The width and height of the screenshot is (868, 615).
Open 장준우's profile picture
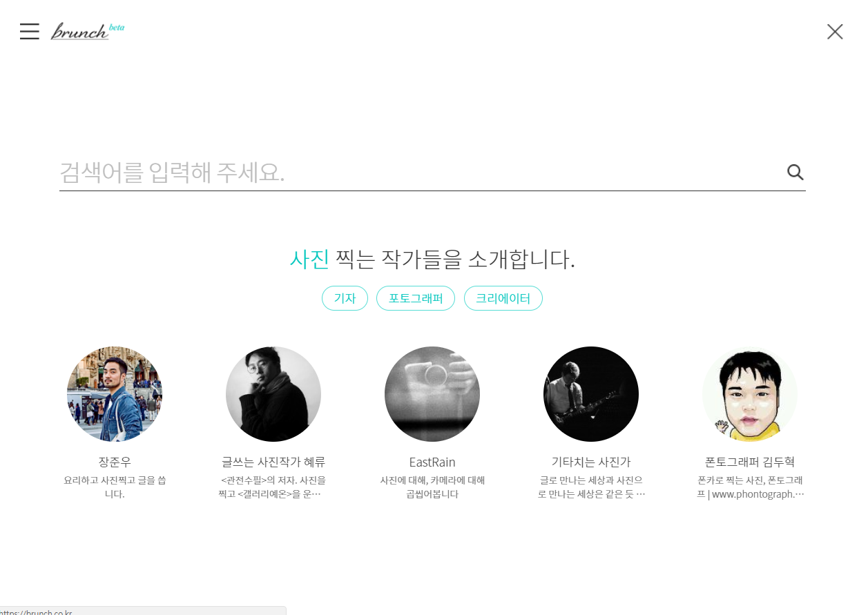pos(115,394)
